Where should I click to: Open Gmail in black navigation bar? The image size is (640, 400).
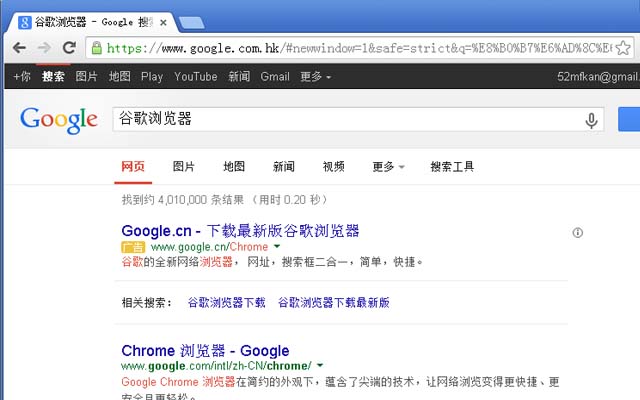(x=275, y=76)
